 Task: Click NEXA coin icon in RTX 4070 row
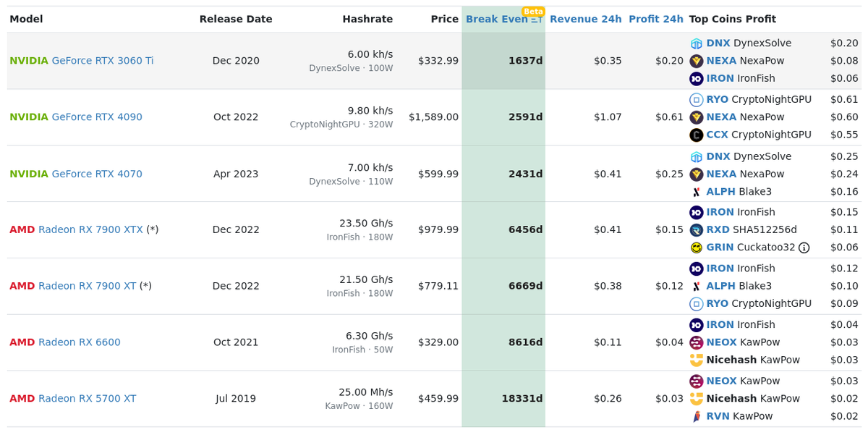[697, 174]
